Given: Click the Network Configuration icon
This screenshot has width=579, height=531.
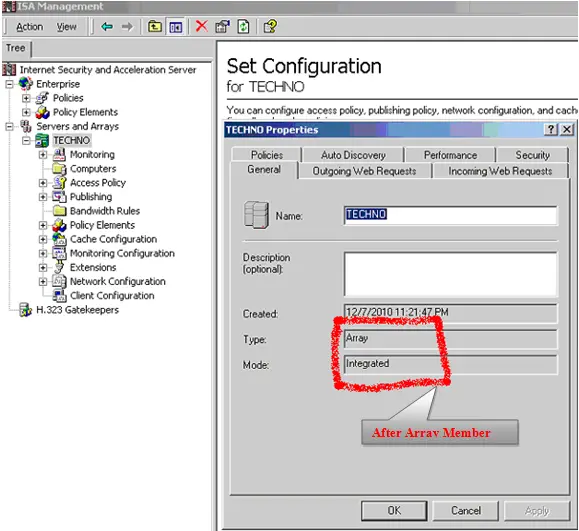Looking at the screenshot, I should 59,281.
